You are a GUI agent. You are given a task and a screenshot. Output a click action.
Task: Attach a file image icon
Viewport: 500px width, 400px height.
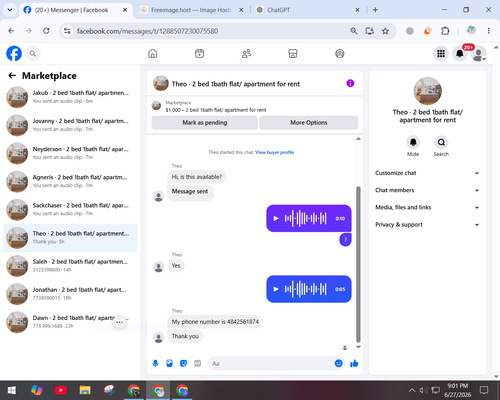(169, 363)
